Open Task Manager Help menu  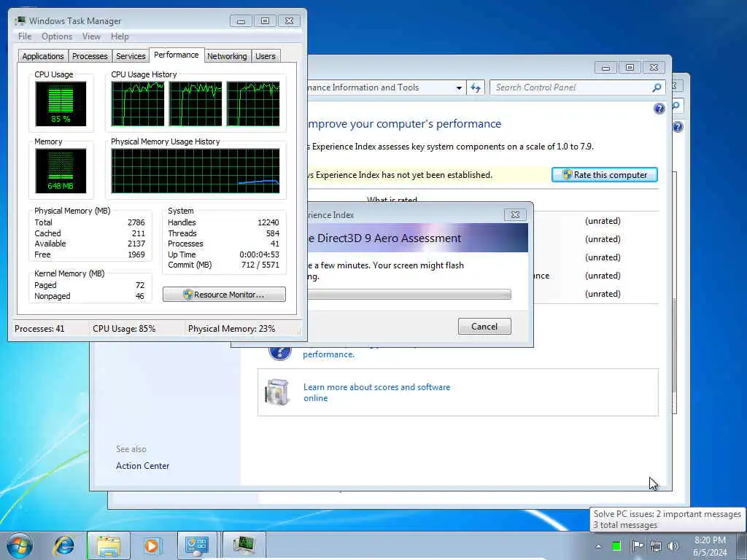point(120,36)
